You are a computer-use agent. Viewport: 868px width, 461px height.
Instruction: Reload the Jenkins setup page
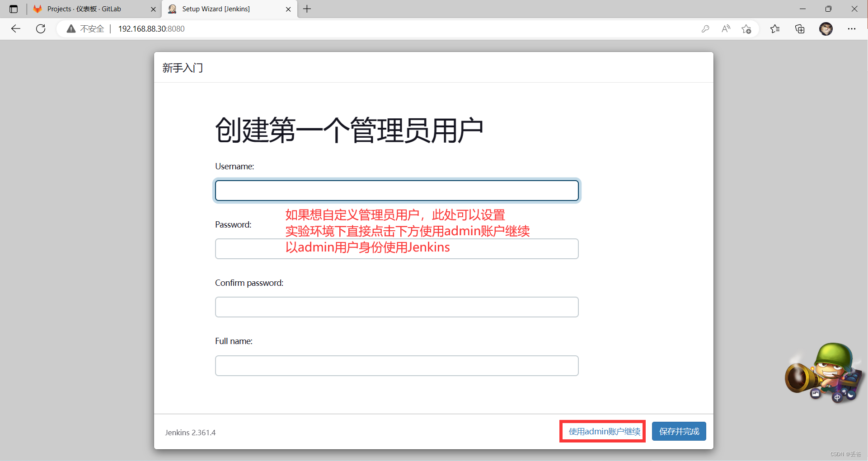pos(41,29)
